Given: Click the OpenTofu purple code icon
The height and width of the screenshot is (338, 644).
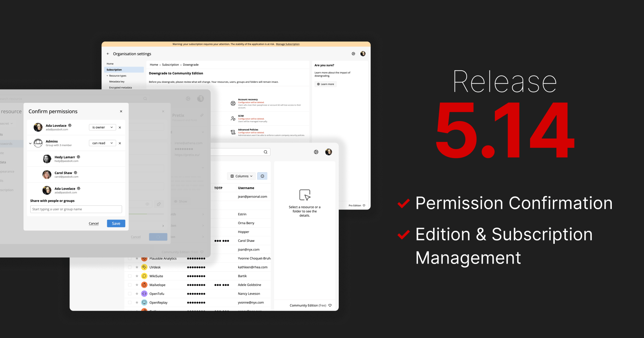Looking at the screenshot, I should click(144, 294).
